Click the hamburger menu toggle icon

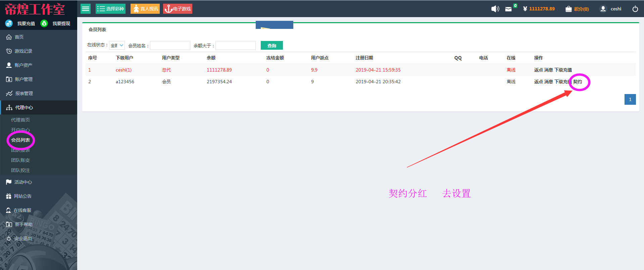coord(86,9)
